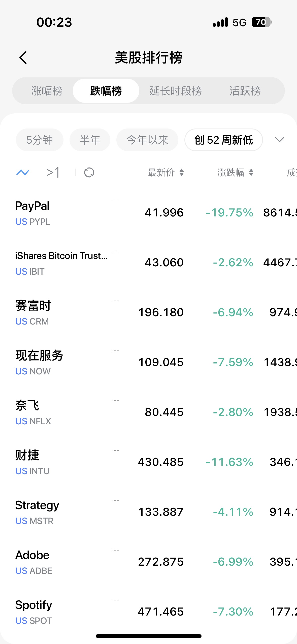Image resolution: width=297 pixels, height=644 pixels.
Task: Tap the >1 filter icon
Action: 53,173
